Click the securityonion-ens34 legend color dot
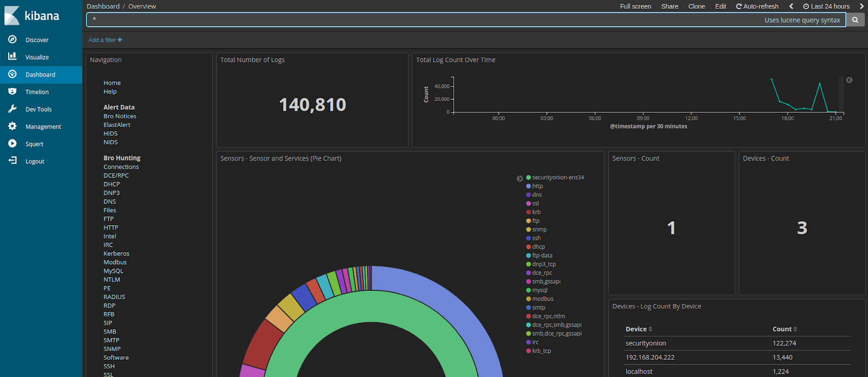This screenshot has height=377, width=868. pos(528,177)
